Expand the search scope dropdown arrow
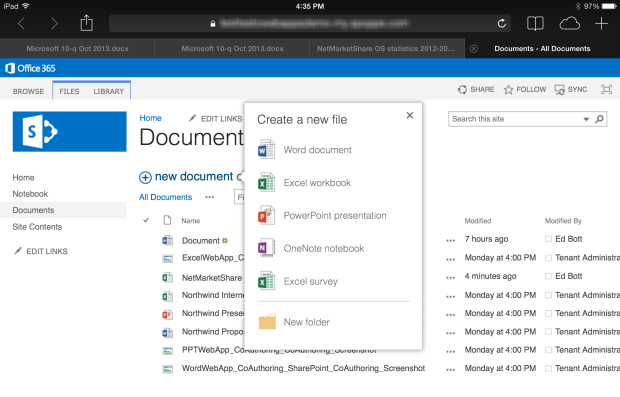 (x=586, y=119)
